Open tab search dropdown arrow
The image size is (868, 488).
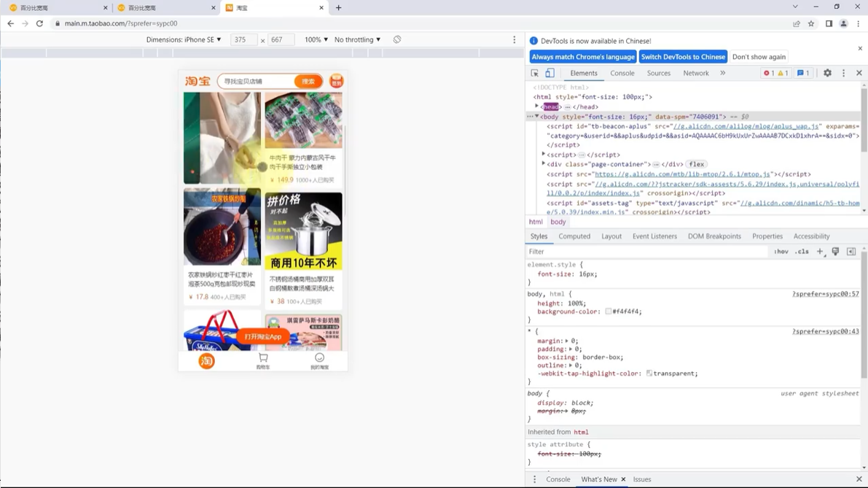tap(795, 7)
